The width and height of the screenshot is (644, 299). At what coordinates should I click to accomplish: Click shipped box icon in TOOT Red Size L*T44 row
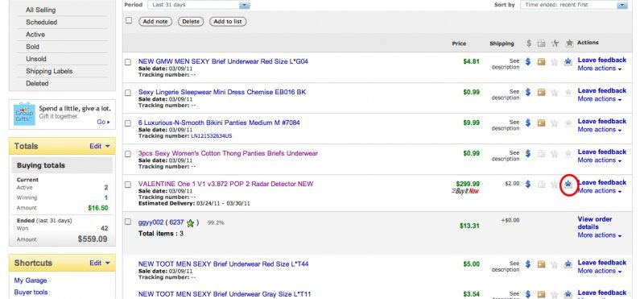pos(541,264)
